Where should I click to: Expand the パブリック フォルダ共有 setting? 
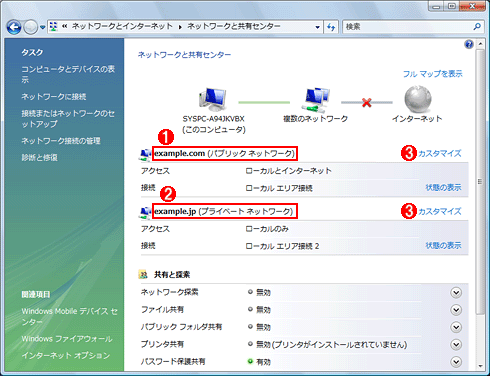pyautogui.click(x=456, y=327)
